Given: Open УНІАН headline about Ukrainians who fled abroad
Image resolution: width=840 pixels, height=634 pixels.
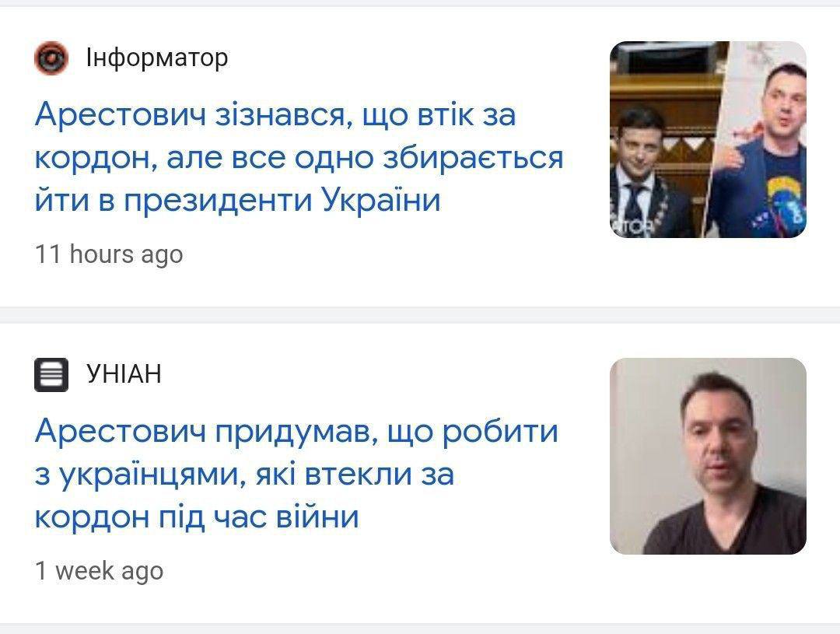Looking at the screenshot, I should pyautogui.click(x=296, y=474).
